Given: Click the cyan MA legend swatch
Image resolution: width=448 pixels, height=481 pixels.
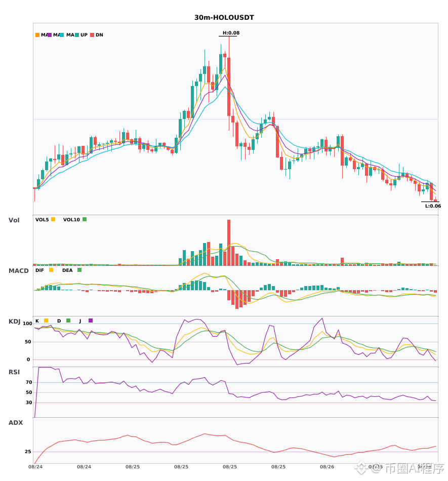Looking at the screenshot, I should click(x=62, y=35).
